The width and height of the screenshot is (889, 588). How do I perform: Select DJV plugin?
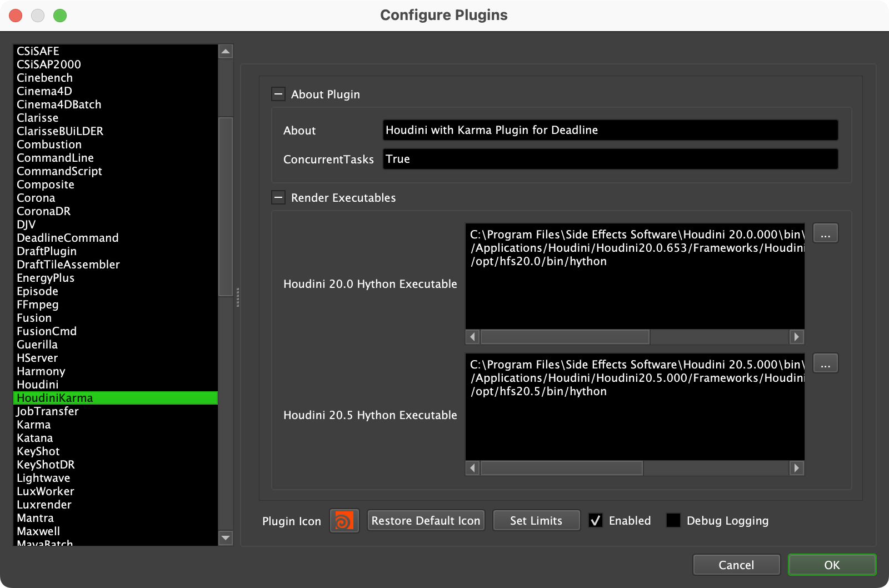tap(116, 225)
